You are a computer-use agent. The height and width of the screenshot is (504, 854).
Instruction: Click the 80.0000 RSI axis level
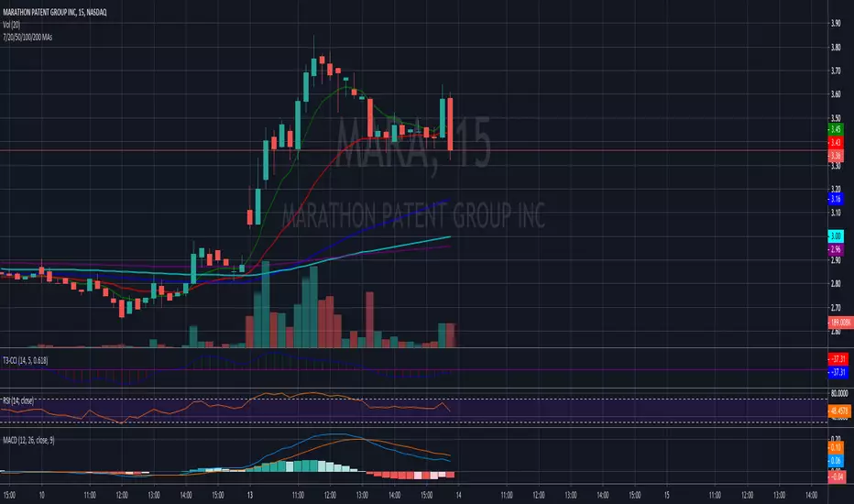(838, 393)
